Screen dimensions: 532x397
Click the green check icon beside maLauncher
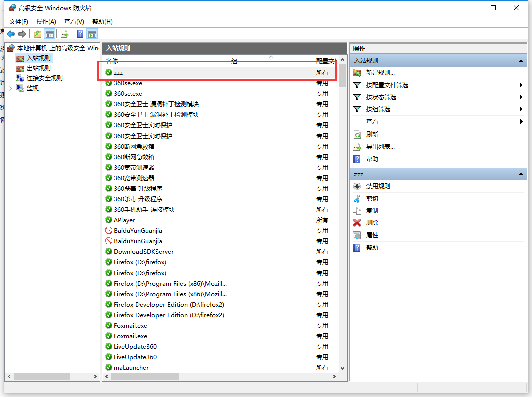(x=109, y=367)
